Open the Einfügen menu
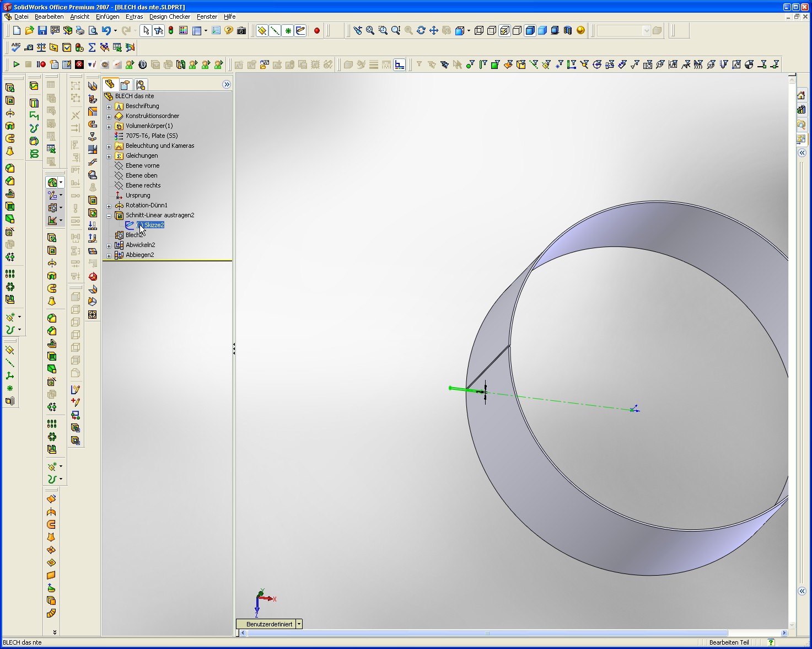This screenshot has height=649, width=812. click(x=107, y=17)
